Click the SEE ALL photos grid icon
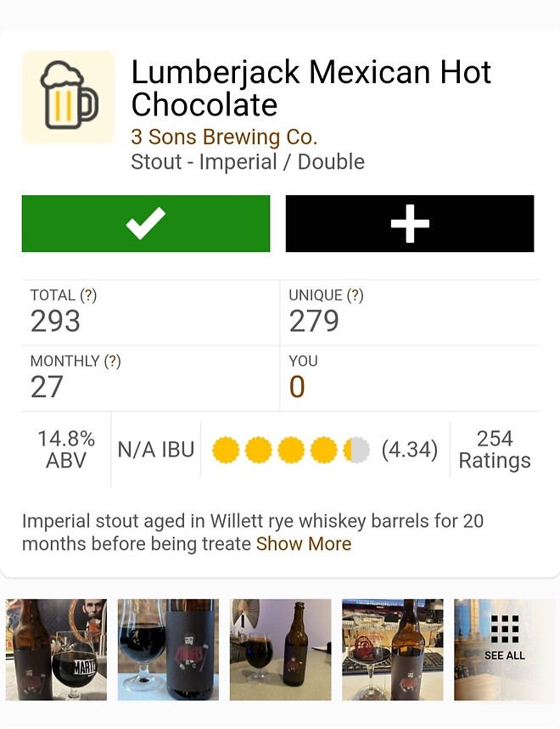 pos(505,636)
